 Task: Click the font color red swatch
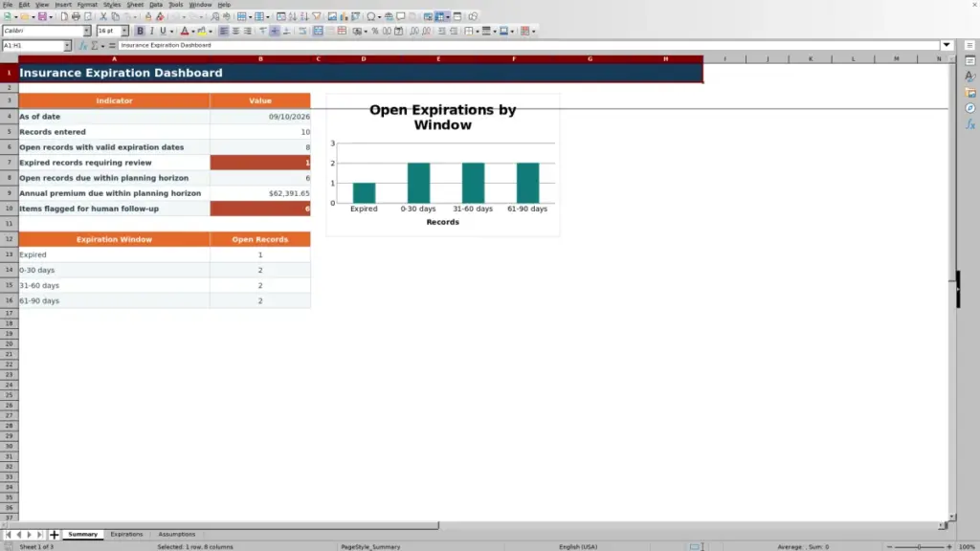point(185,32)
